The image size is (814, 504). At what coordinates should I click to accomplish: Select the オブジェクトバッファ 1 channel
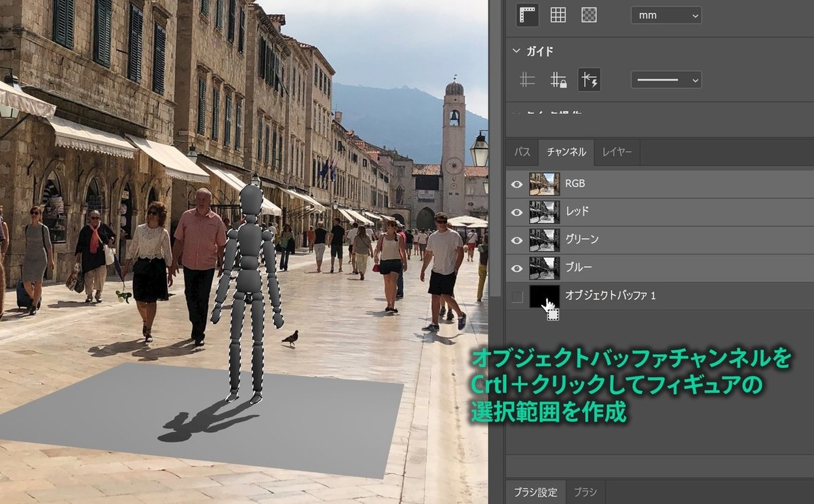[x=610, y=296]
